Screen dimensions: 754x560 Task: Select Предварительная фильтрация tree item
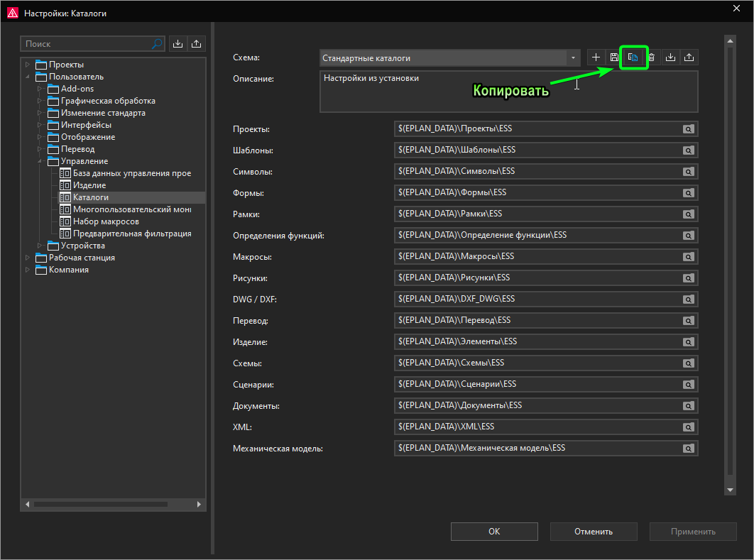coord(132,234)
